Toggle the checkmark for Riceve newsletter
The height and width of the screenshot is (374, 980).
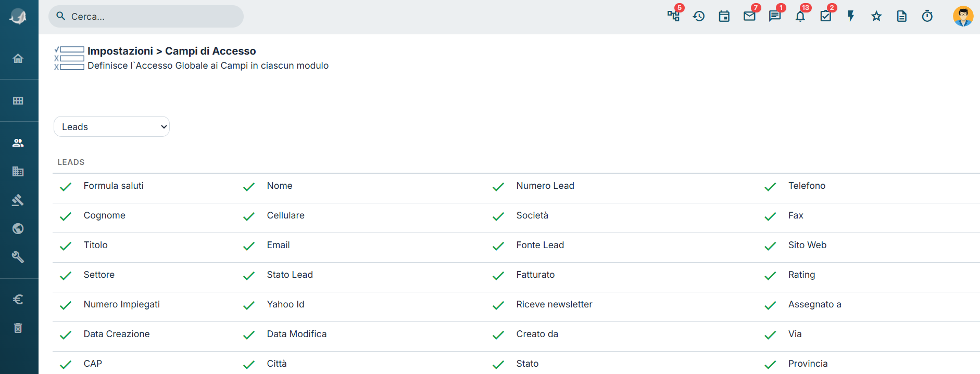click(498, 305)
